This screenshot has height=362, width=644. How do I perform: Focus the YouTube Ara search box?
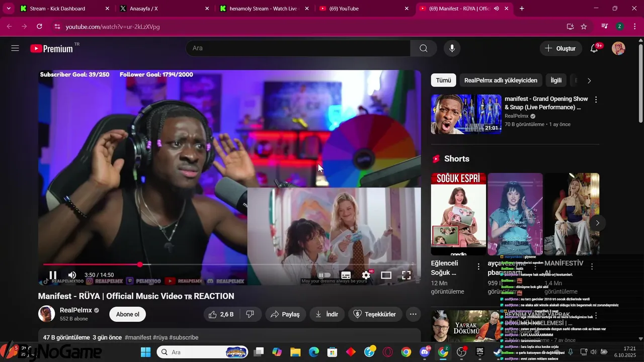tap(298, 48)
